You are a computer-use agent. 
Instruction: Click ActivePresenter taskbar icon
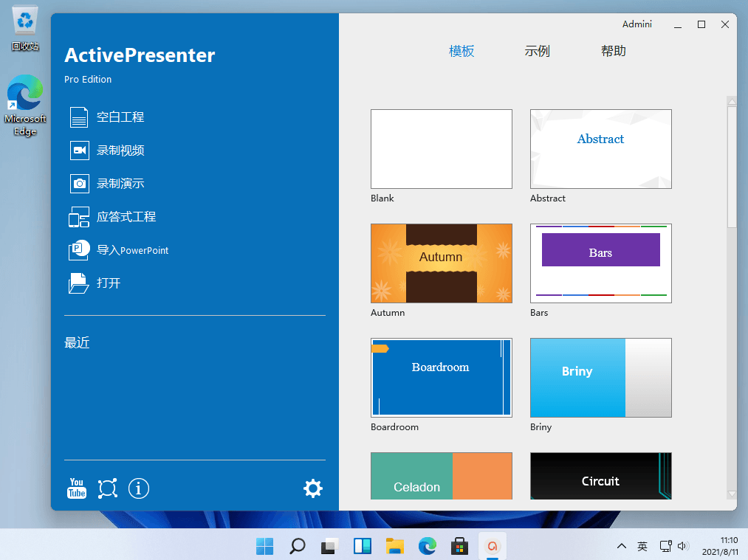pyautogui.click(x=492, y=546)
